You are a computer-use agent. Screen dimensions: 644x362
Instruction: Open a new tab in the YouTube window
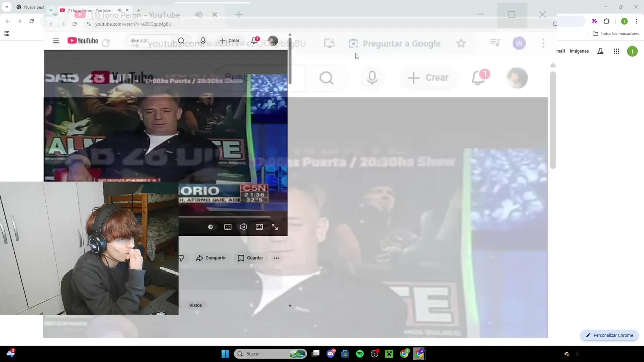(139, 10)
